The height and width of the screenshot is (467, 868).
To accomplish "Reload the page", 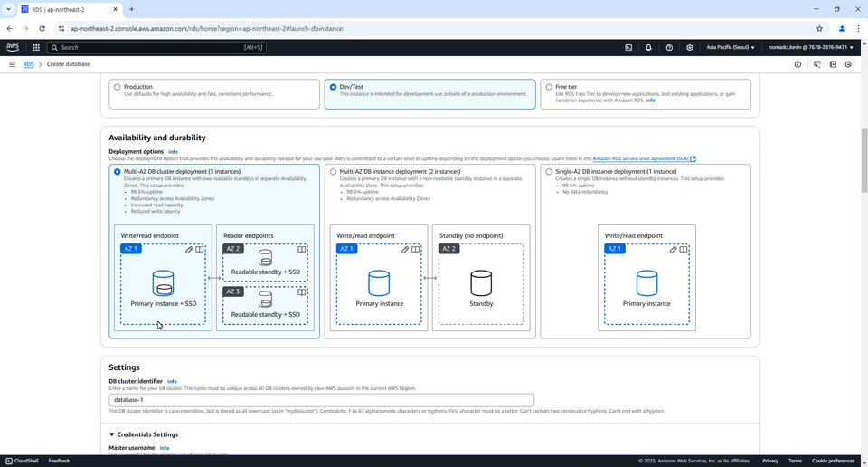I will point(42,28).
